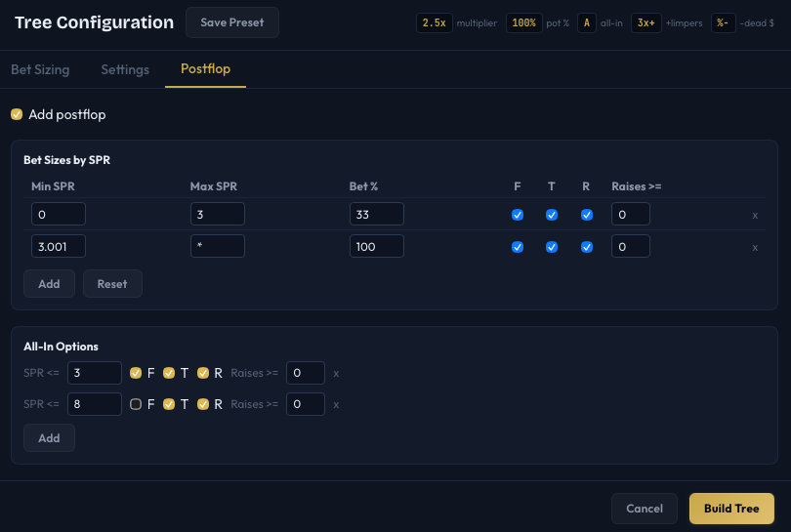
Task: Reset the Bet Sizes by SPR table
Action: click(112, 284)
